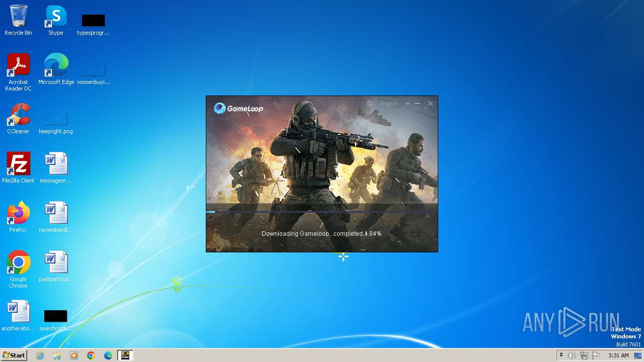Viewport: 644px width, 362px height.
Task: Select Acrobat Reader DC shortcut
Action: [18, 72]
